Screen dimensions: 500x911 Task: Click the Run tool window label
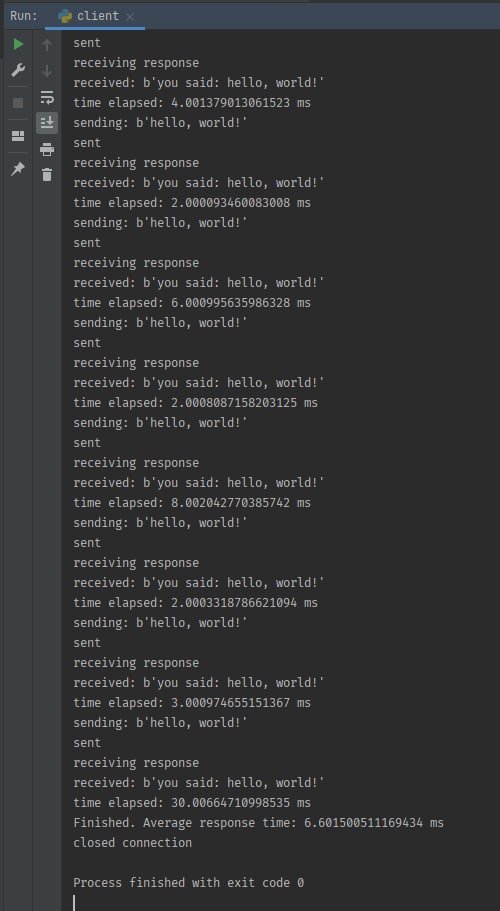click(24, 16)
